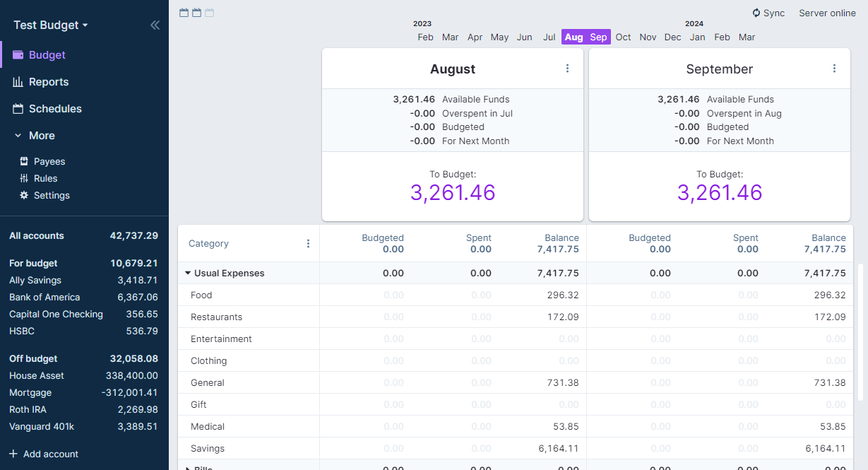Select Aug in the month selector
This screenshot has width=868, height=470.
tap(573, 37)
